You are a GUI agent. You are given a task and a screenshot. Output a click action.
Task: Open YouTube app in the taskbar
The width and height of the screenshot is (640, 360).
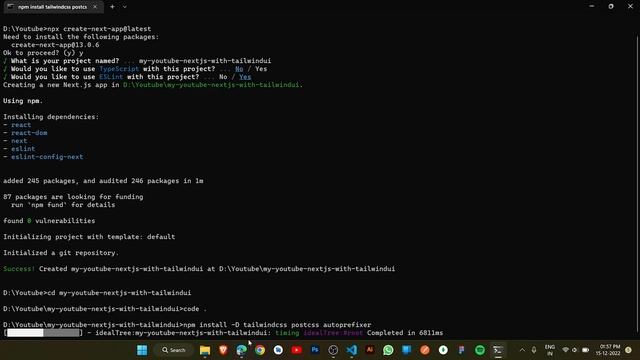pos(297,350)
